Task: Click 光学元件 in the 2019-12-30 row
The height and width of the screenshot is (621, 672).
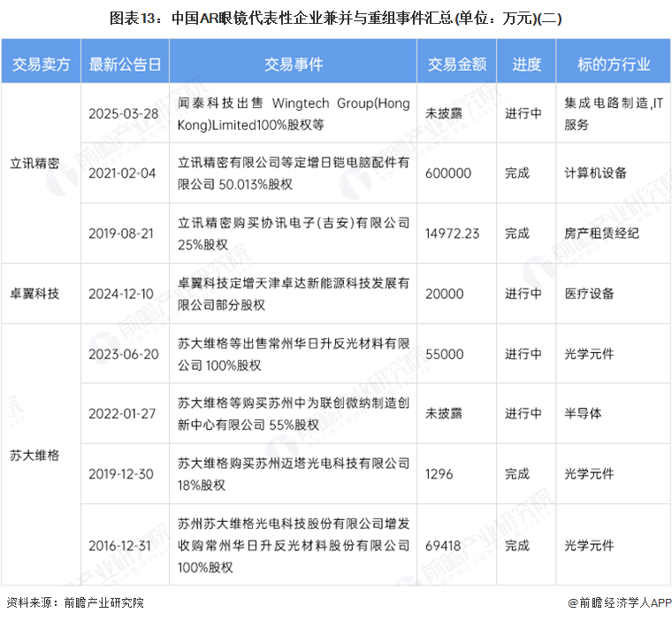Action: [589, 474]
